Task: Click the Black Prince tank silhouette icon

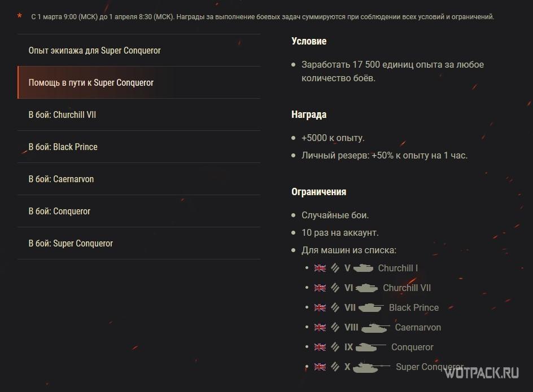Action: (x=371, y=308)
